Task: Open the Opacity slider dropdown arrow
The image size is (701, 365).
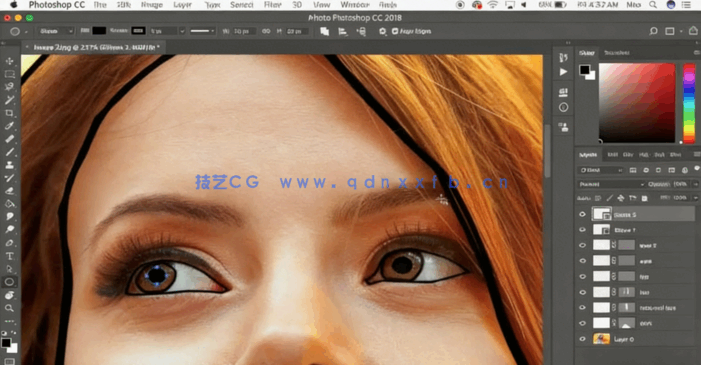Action: [x=695, y=184]
